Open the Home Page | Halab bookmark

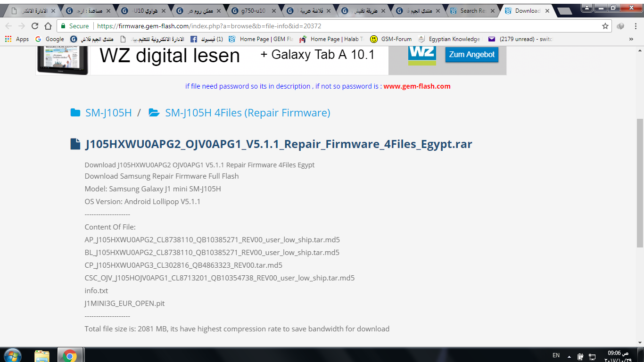pos(331,39)
